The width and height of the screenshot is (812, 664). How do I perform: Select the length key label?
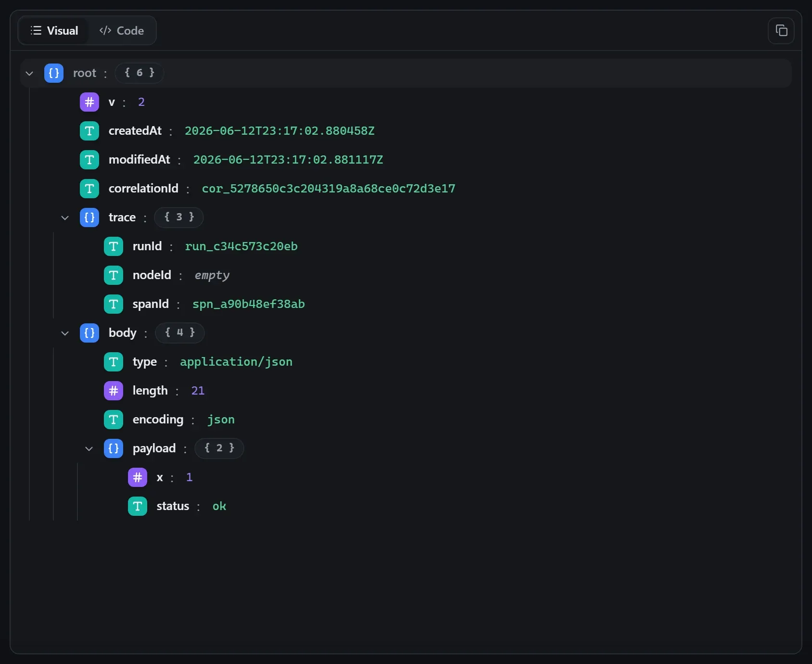(x=150, y=391)
